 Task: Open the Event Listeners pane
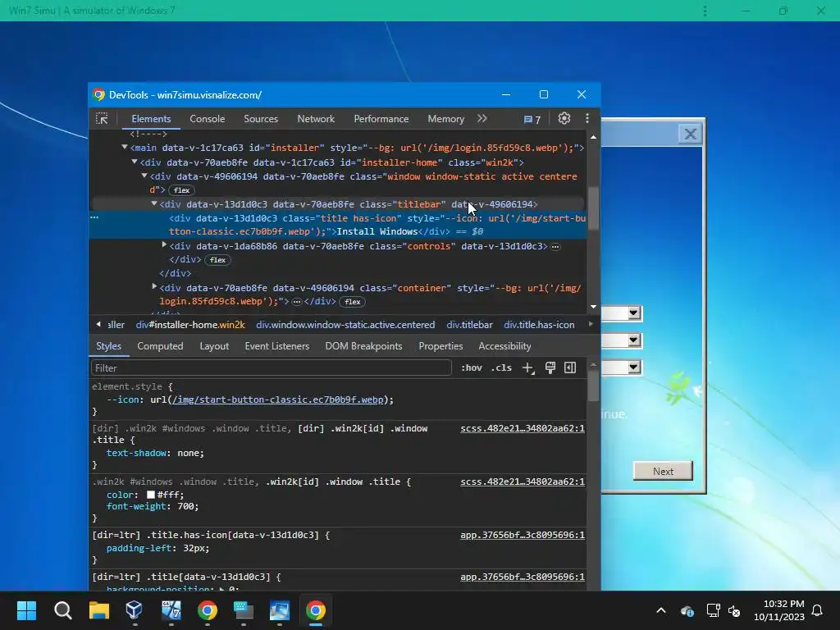click(277, 346)
